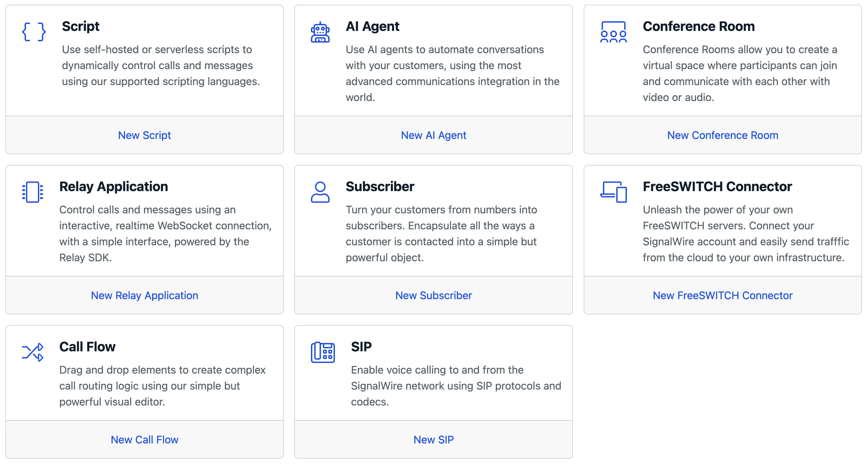This screenshot has width=868, height=464.
Task: Click the Subscriber card description text
Action: [x=441, y=233]
